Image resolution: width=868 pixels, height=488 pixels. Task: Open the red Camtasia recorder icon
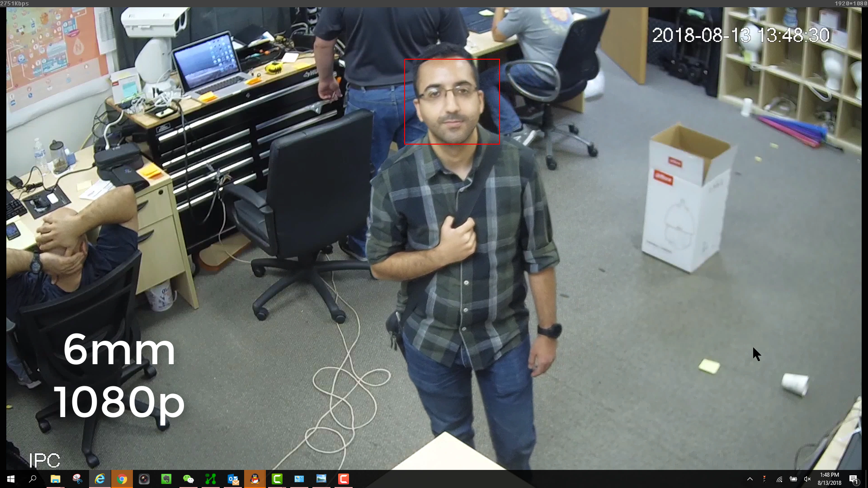click(x=344, y=479)
